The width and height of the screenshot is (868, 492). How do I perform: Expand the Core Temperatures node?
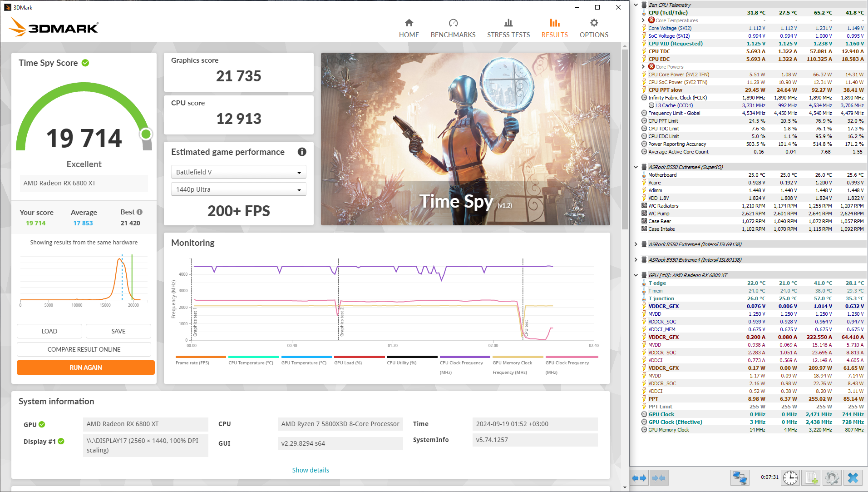(643, 20)
